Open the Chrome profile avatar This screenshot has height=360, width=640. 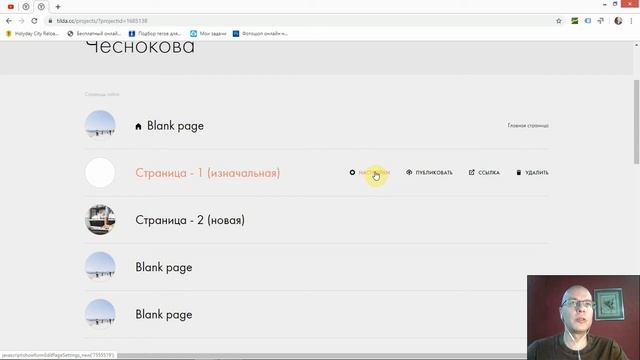coord(618,21)
